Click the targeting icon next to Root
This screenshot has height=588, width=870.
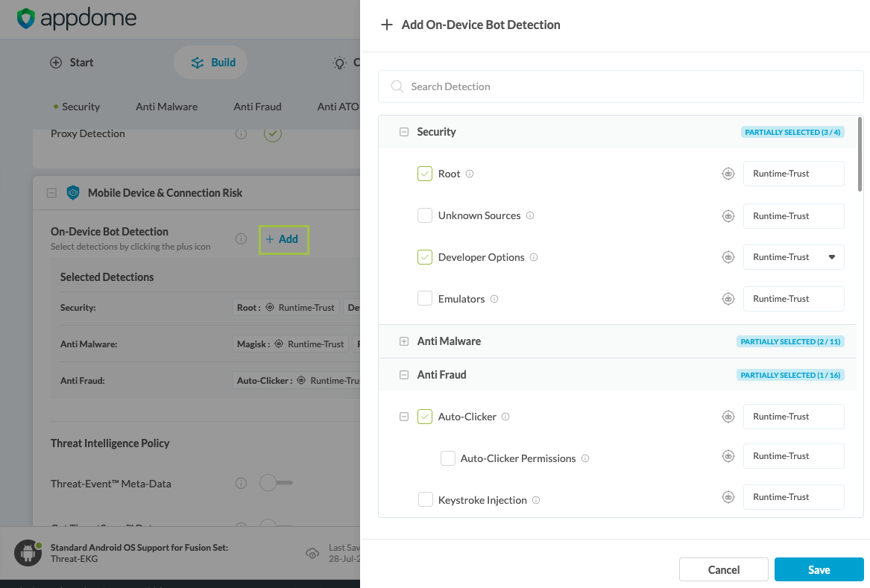coord(728,173)
